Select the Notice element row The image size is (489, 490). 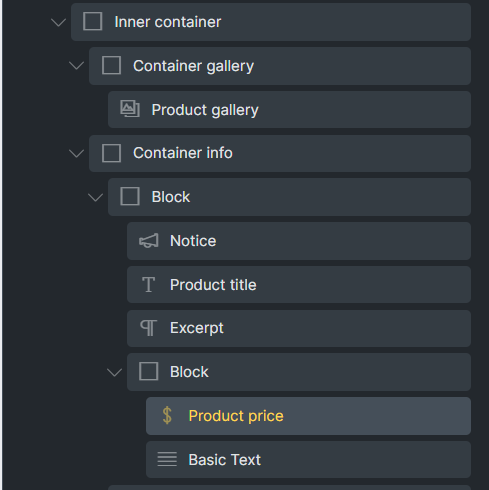click(299, 241)
